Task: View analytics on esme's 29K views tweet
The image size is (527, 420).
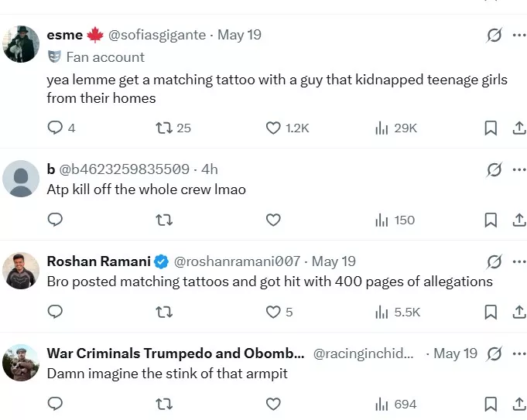Action: (396, 128)
